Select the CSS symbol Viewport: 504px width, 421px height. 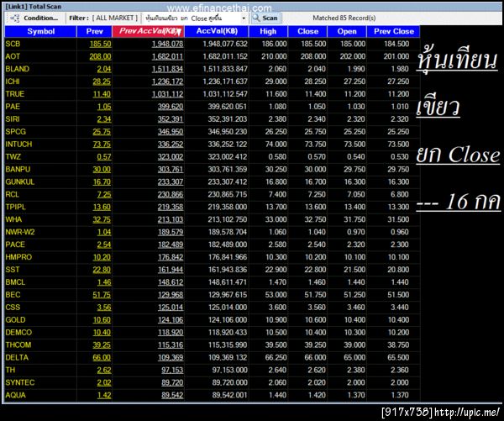tap(13, 308)
